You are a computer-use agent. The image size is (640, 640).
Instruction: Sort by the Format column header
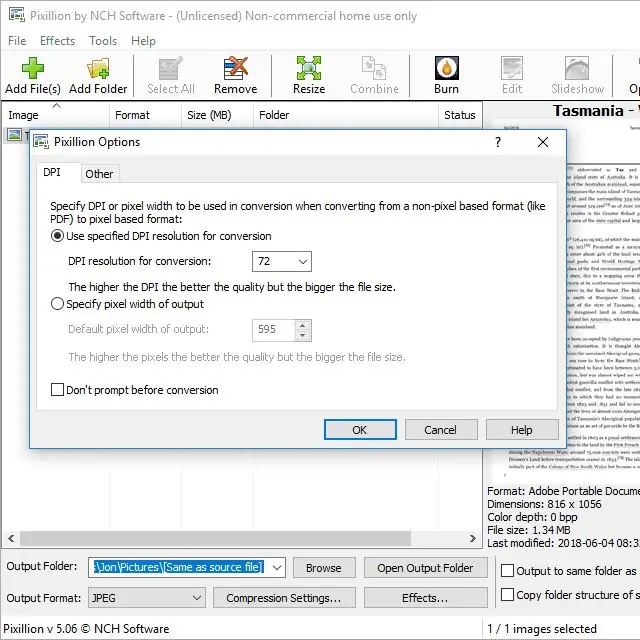coord(145,115)
